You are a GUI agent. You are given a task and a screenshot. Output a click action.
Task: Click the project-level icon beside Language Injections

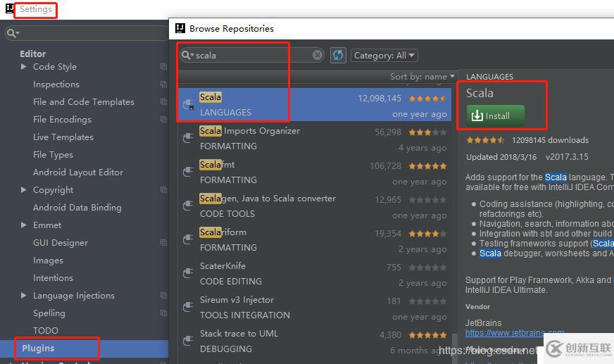pos(163,296)
